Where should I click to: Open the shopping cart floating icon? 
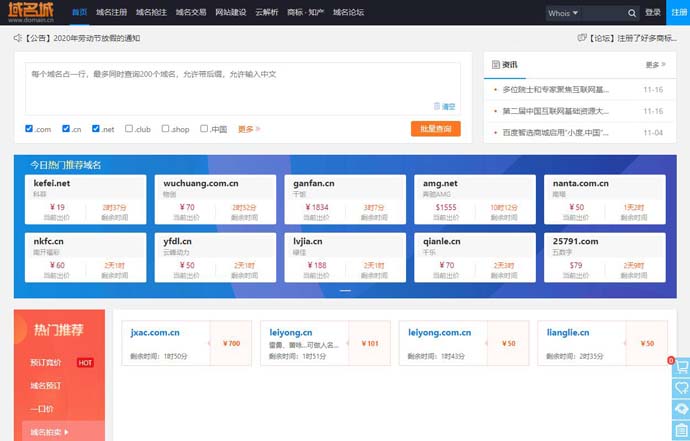682,367
